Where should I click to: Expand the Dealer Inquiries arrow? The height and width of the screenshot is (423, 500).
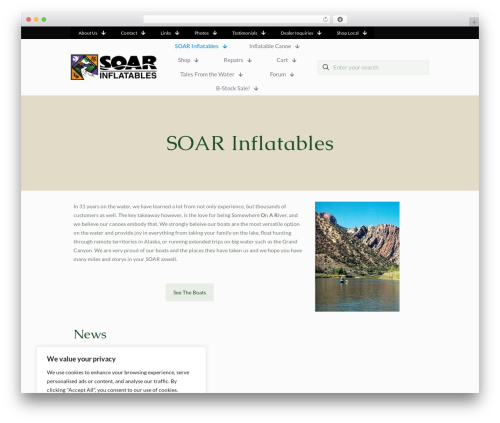tap(319, 33)
